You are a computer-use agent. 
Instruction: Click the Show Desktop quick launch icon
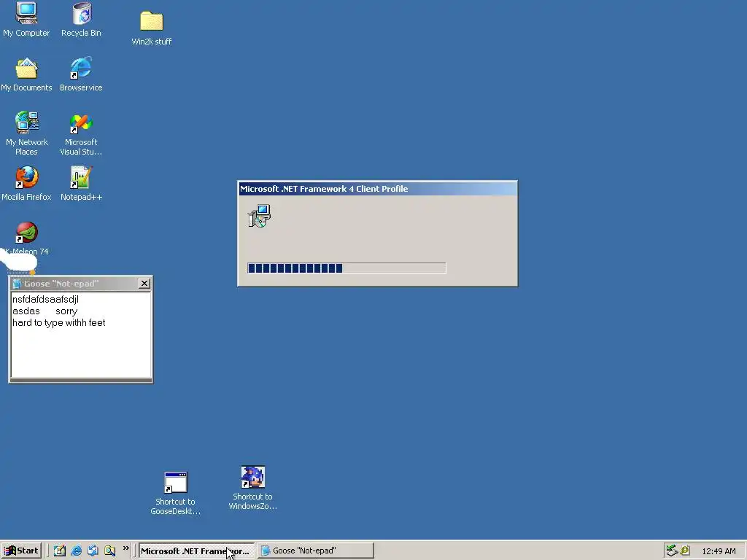click(60, 551)
